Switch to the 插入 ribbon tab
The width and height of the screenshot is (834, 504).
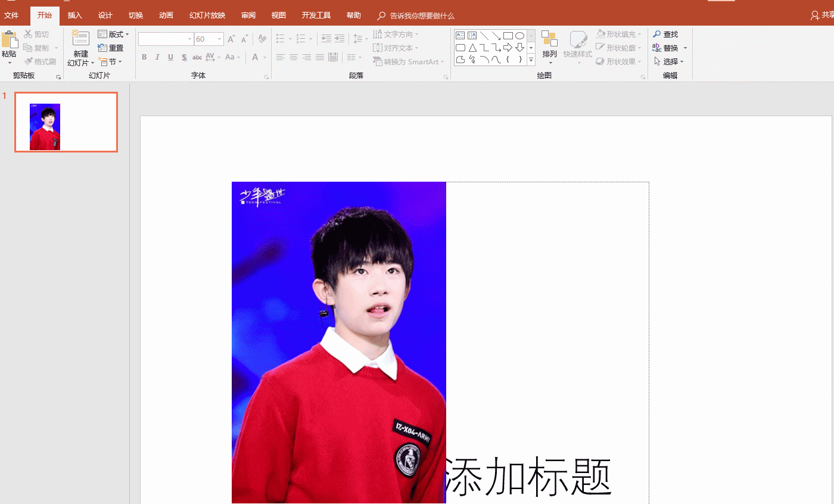click(74, 15)
